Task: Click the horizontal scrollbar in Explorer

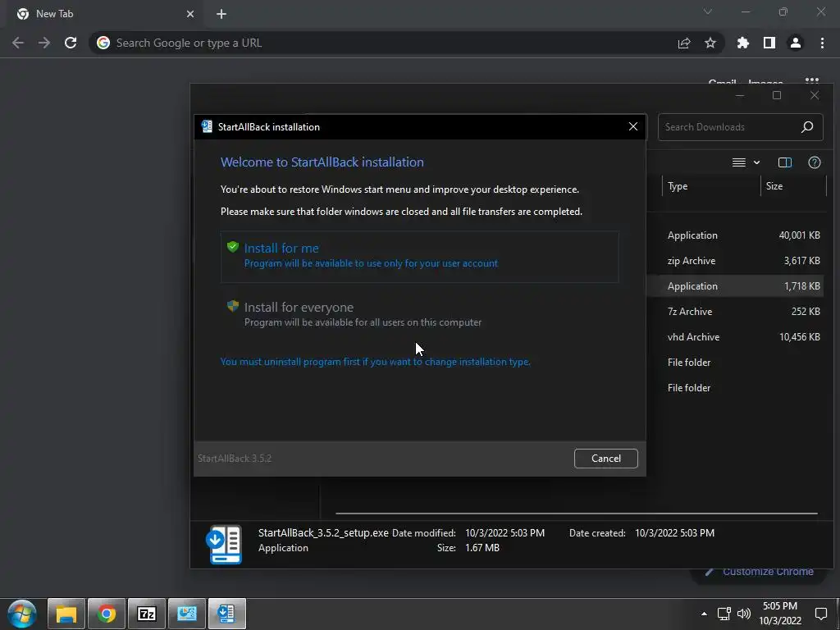Action: click(x=577, y=514)
